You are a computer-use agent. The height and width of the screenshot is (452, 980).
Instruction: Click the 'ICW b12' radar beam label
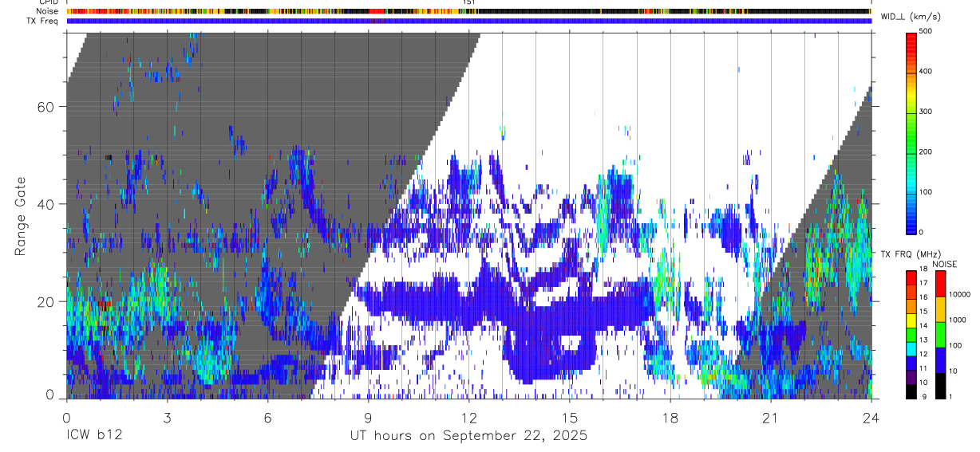click(94, 436)
